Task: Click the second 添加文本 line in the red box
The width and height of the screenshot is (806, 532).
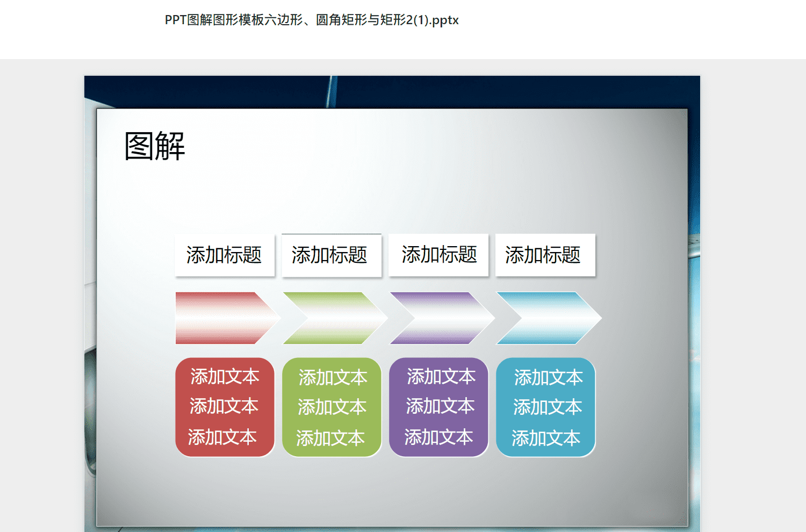Action: click(224, 406)
